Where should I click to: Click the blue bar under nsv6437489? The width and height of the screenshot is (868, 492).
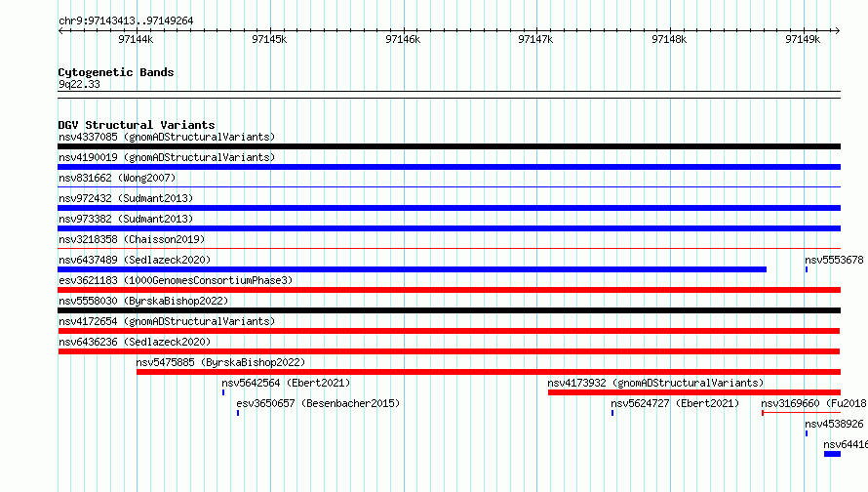412,269
